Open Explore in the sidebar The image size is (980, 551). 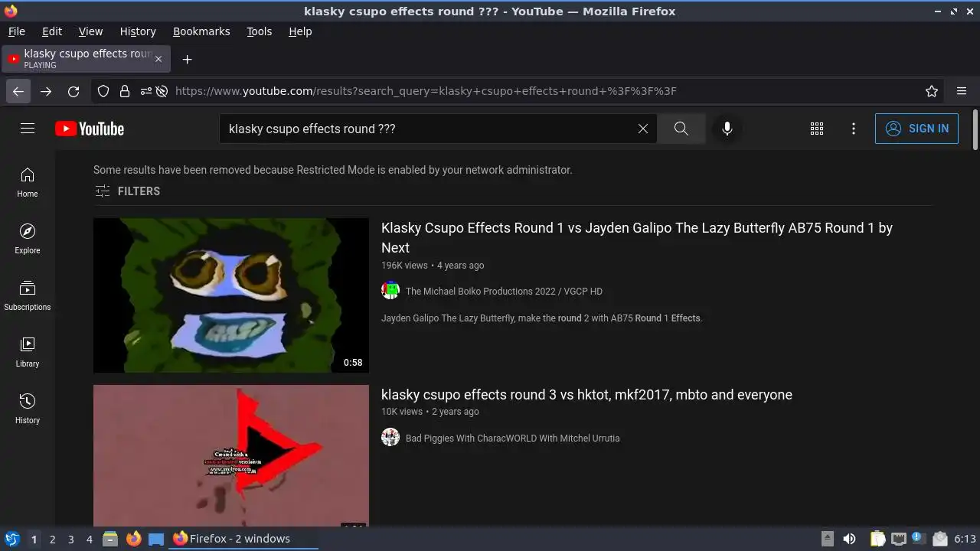coord(28,239)
